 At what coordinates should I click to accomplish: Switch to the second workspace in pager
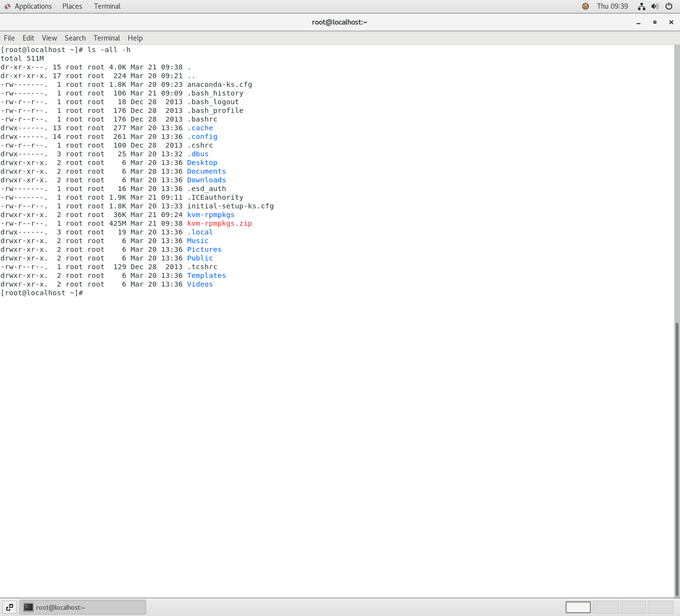[x=606, y=607]
